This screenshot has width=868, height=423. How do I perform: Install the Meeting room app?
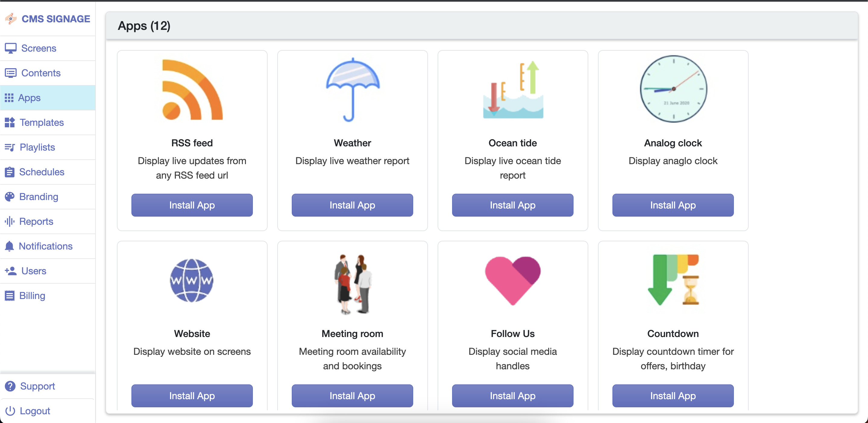[352, 396]
